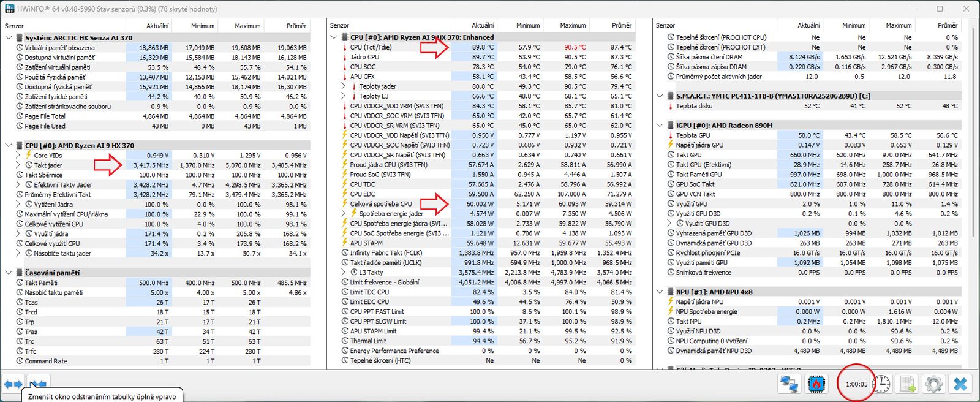980x402 pixels.
Task: Click the chip with flame sensor icon
Action: 816,384
